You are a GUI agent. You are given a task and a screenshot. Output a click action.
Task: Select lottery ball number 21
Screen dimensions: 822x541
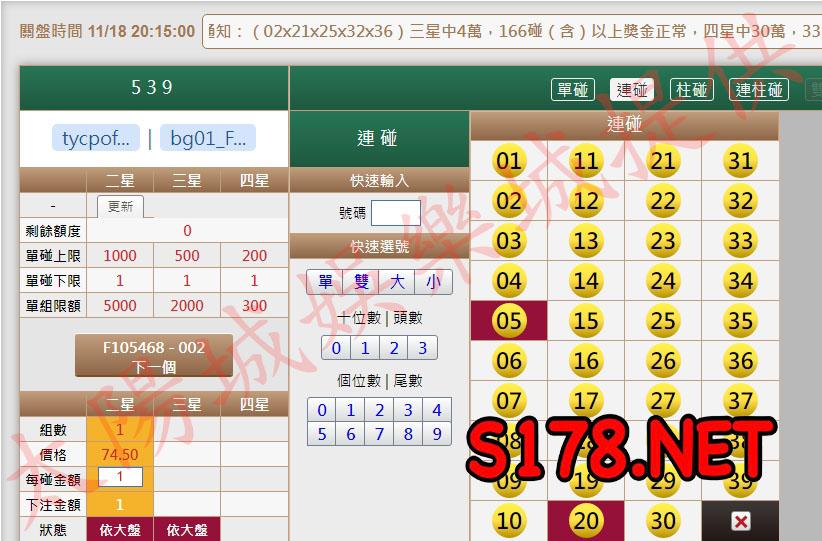pos(663,161)
